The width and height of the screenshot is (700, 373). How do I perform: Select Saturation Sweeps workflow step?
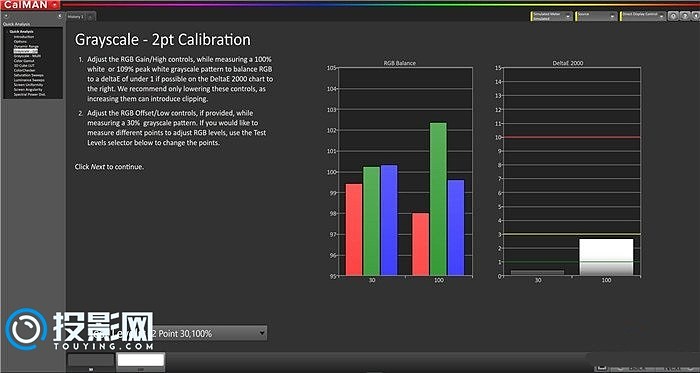click(29, 76)
